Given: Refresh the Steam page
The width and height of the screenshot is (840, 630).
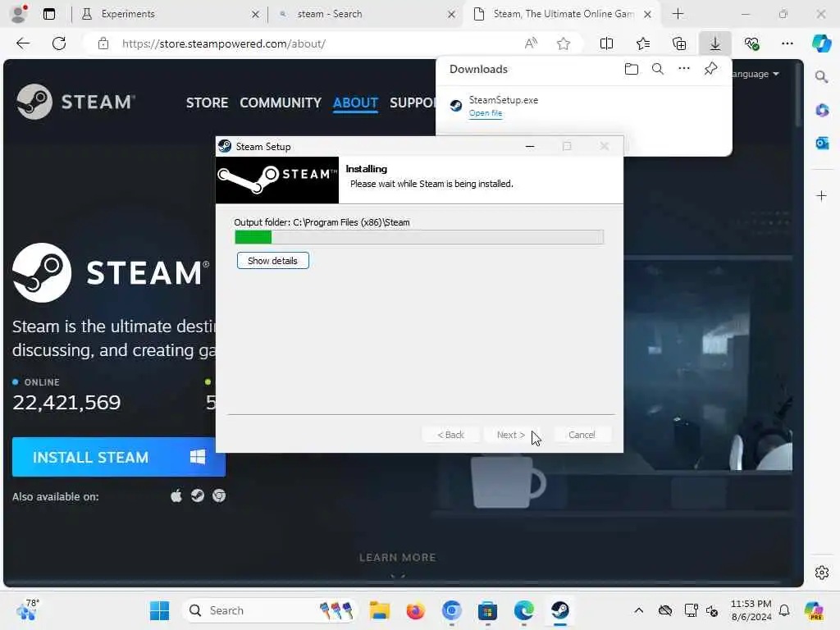Looking at the screenshot, I should pyautogui.click(x=59, y=44).
